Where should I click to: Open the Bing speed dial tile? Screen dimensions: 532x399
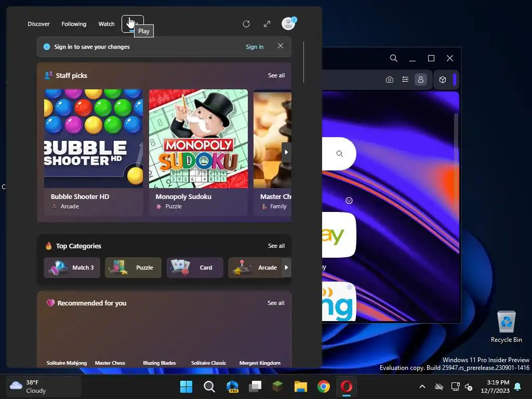339,302
